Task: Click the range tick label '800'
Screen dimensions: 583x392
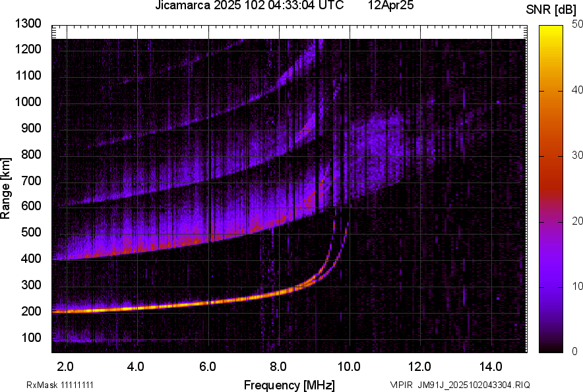Action: pyautogui.click(x=31, y=154)
